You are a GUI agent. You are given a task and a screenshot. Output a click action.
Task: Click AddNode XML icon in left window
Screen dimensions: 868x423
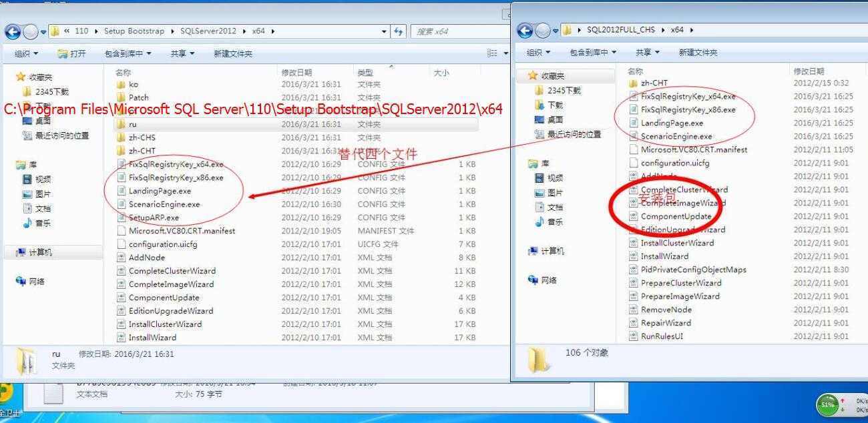click(x=121, y=258)
